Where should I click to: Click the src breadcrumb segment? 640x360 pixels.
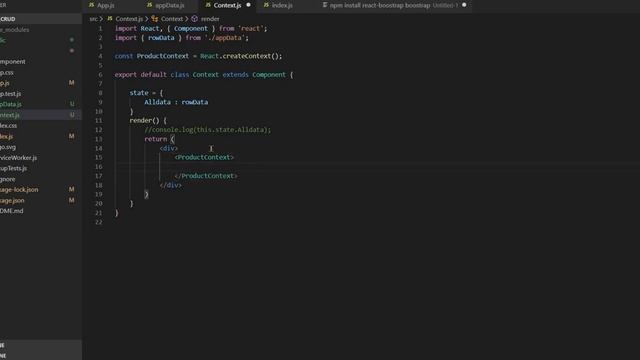click(93, 19)
